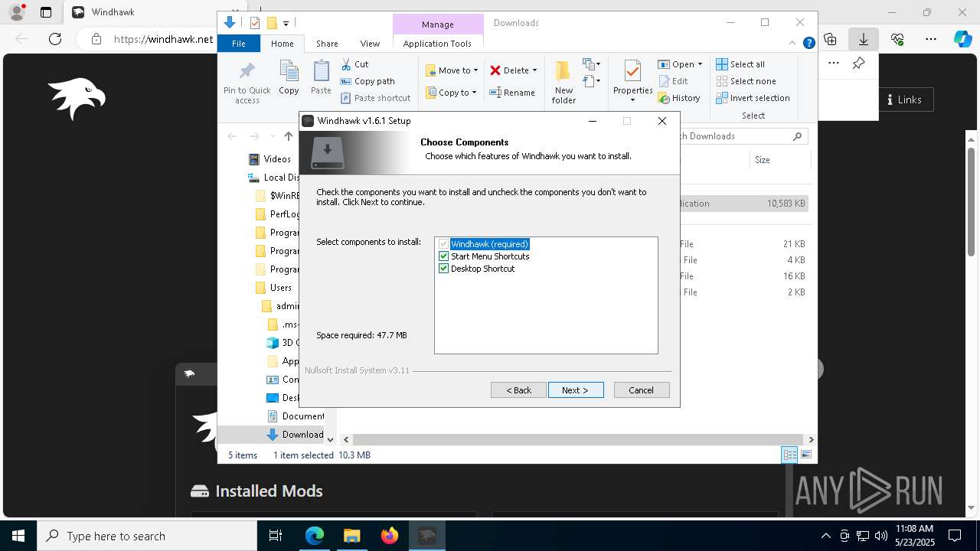Open Firefox from the taskbar
Screen dimensions: 980x551
[390, 536]
